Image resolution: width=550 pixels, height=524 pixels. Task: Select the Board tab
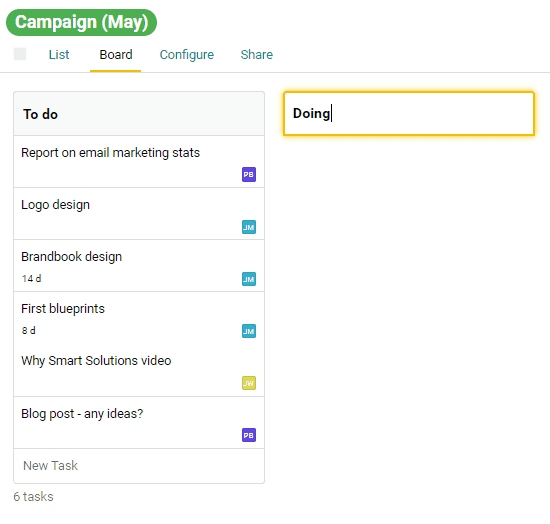click(x=116, y=55)
